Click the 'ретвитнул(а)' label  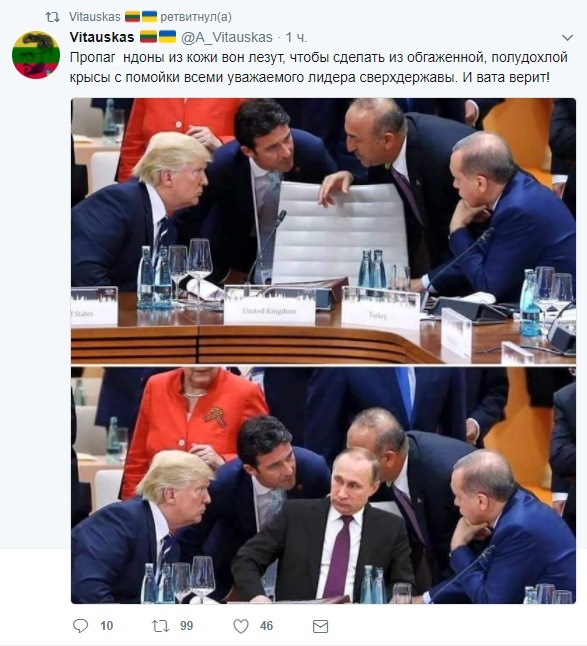(196, 17)
